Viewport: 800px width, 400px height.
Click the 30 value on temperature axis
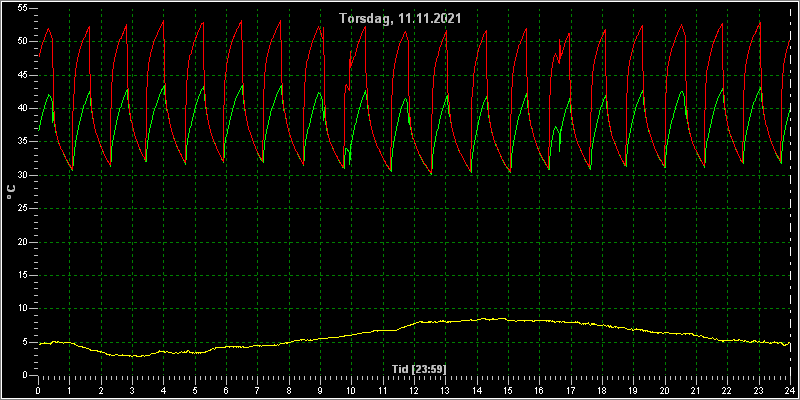pyautogui.click(x=23, y=175)
